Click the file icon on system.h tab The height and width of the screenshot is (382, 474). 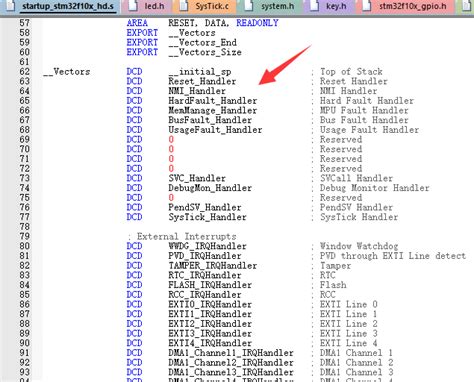[x=248, y=6]
